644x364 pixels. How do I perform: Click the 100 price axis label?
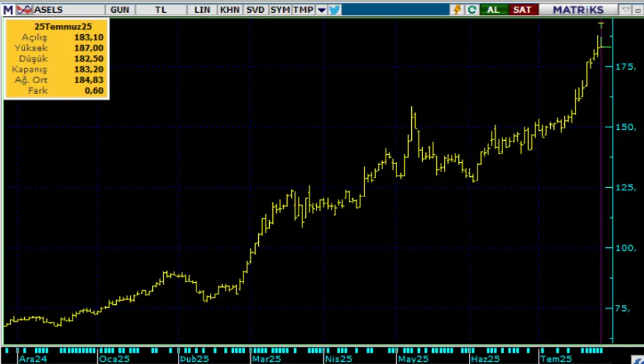click(626, 248)
